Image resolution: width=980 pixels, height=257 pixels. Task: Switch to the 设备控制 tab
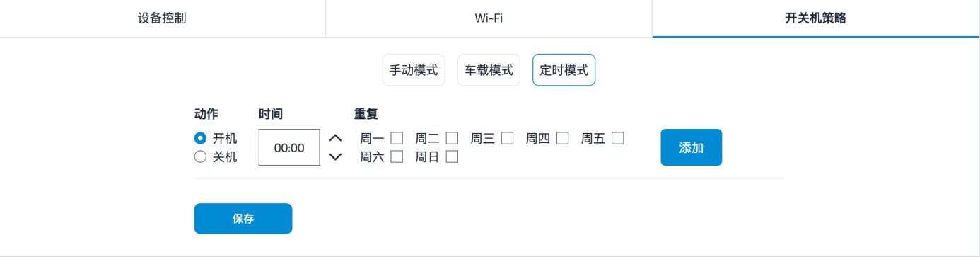coord(163,18)
